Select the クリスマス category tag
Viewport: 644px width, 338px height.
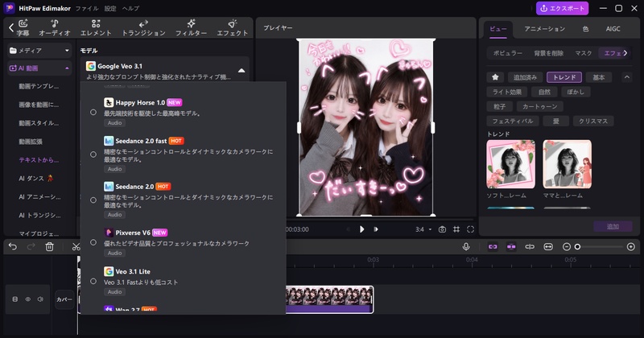pyautogui.click(x=593, y=122)
